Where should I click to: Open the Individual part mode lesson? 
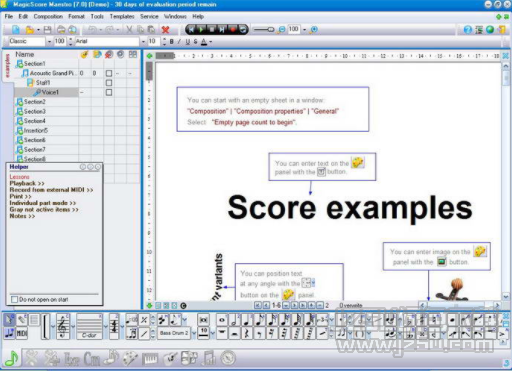click(43, 203)
